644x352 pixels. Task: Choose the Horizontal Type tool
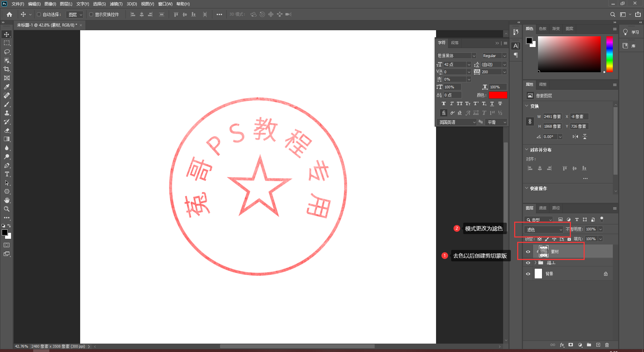coord(7,174)
